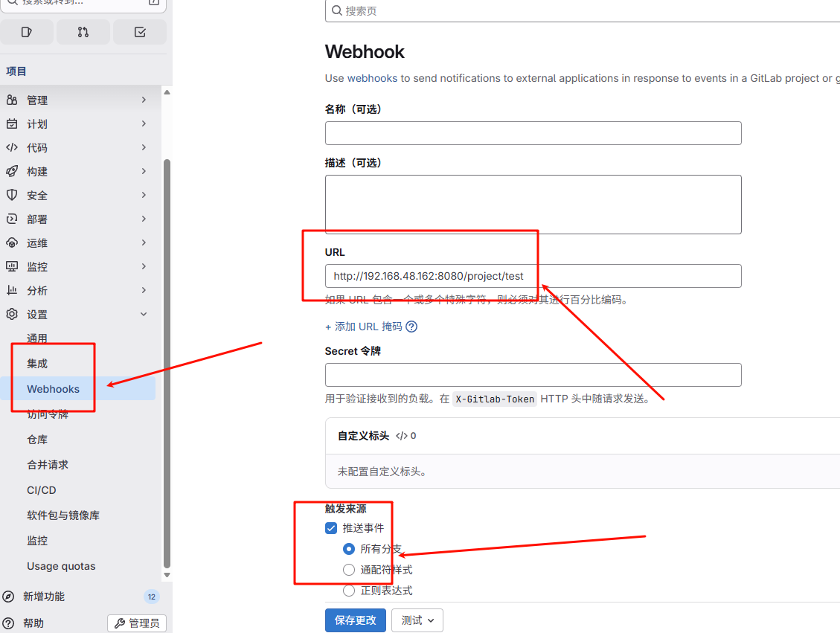The image size is (840, 633).
Task: Click the 管理员 button
Action: (x=137, y=623)
